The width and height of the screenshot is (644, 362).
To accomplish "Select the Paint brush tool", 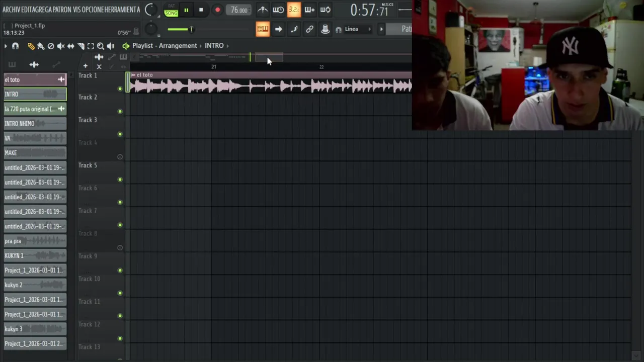I will tap(41, 46).
